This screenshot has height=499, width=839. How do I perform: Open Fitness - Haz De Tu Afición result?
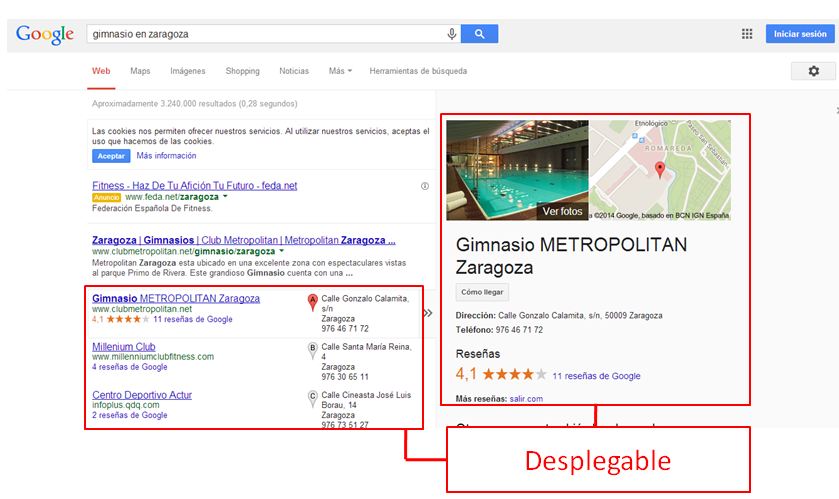click(x=195, y=186)
